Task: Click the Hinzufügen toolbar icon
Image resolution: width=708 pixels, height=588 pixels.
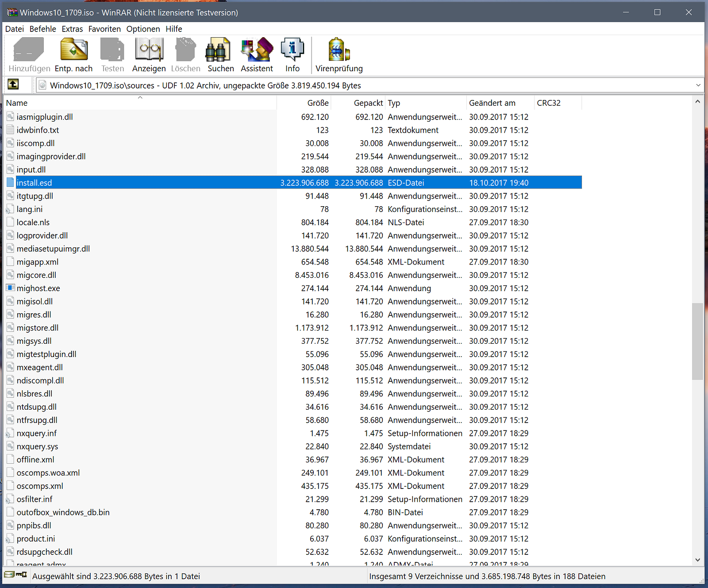Action: coord(29,50)
